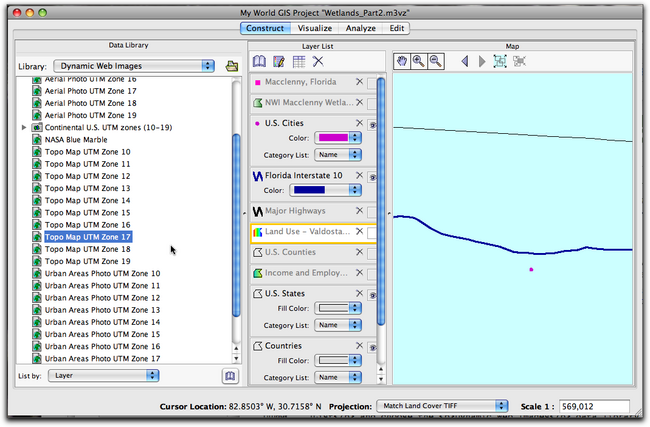Open the Dynamic Web Images library dropdown
Image resolution: width=650 pixels, height=427 pixels.
click(x=134, y=66)
